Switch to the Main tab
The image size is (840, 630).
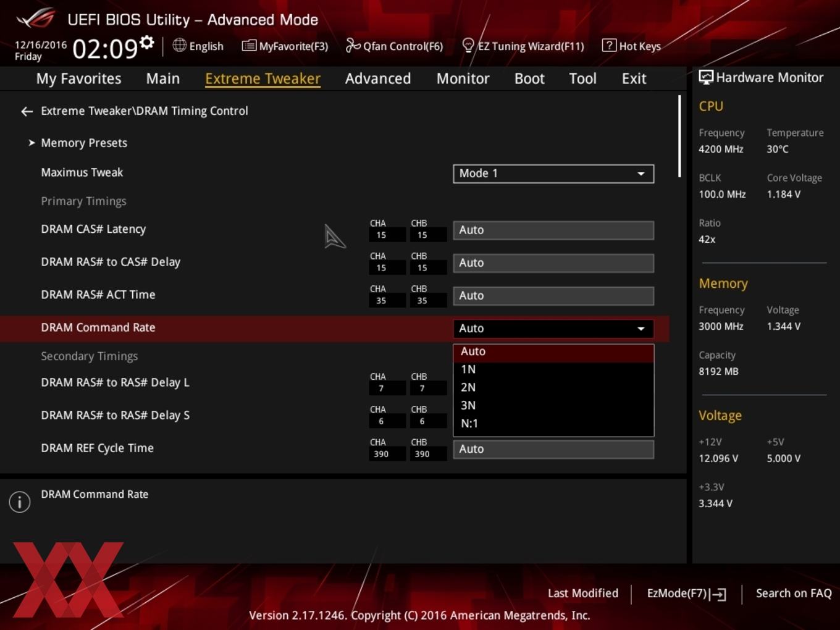click(163, 78)
